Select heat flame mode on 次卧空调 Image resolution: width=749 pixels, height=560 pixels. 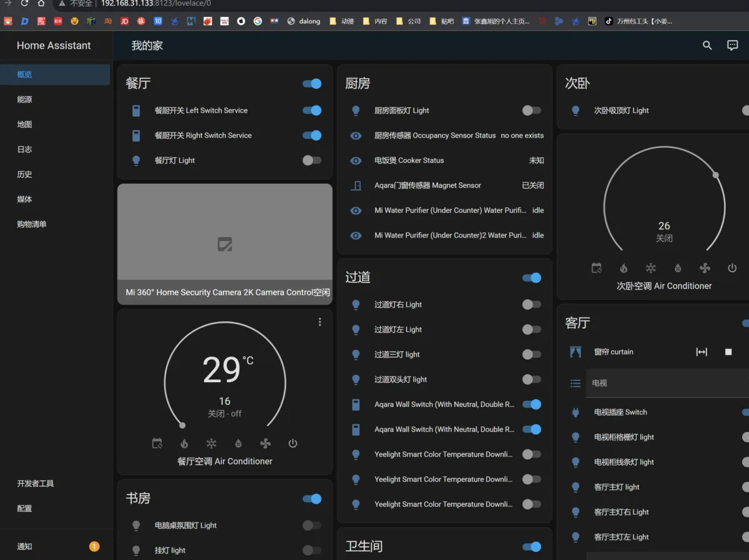click(624, 268)
